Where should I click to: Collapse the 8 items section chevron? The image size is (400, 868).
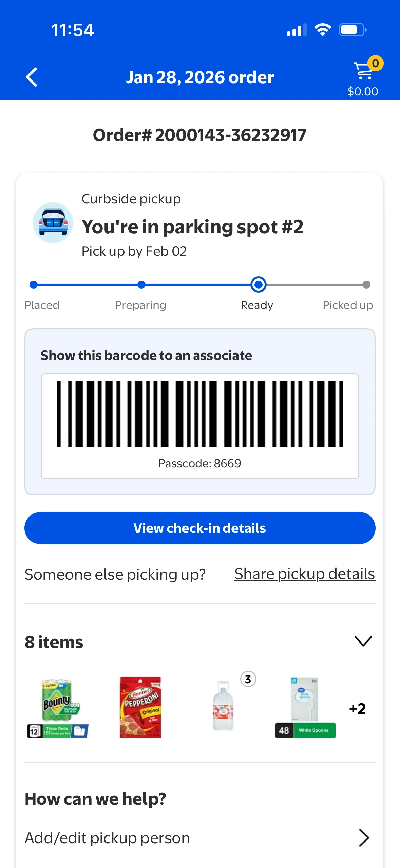(363, 641)
